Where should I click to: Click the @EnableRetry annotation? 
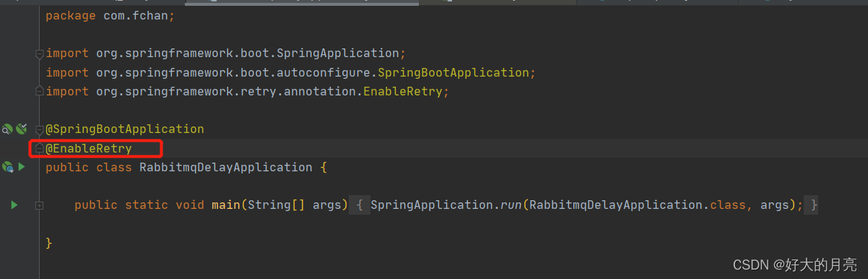point(89,148)
